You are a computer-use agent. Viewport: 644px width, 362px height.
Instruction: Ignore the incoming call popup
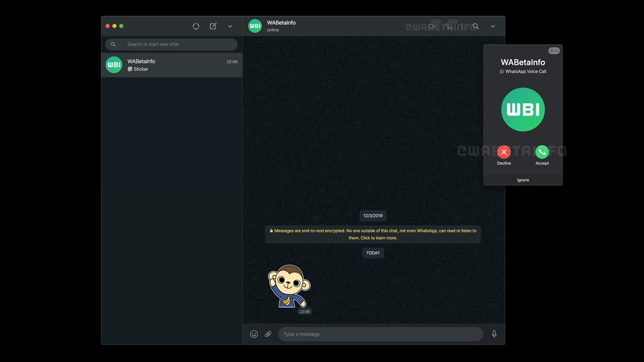coord(523,180)
